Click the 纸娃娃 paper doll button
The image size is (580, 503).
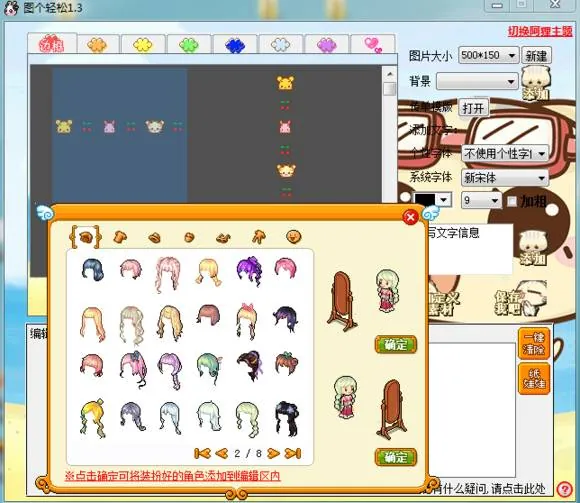pyautogui.click(x=534, y=378)
